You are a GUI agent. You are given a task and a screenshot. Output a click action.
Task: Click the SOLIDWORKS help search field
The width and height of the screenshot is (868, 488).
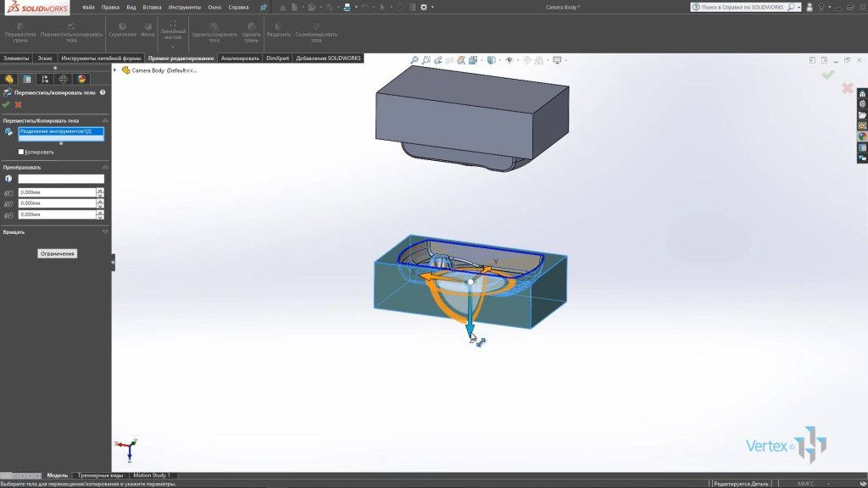(x=743, y=7)
